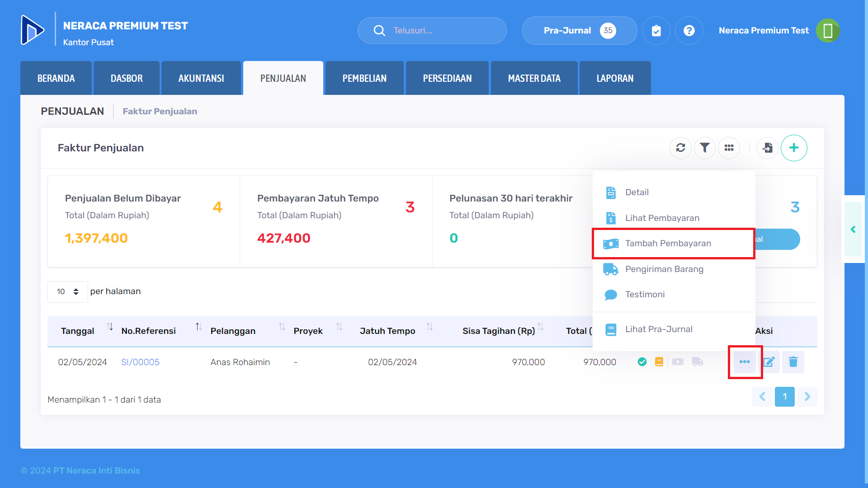Choose Pengiriman Barang menu entry
Viewport: 868px width, 488px height.
click(674, 269)
